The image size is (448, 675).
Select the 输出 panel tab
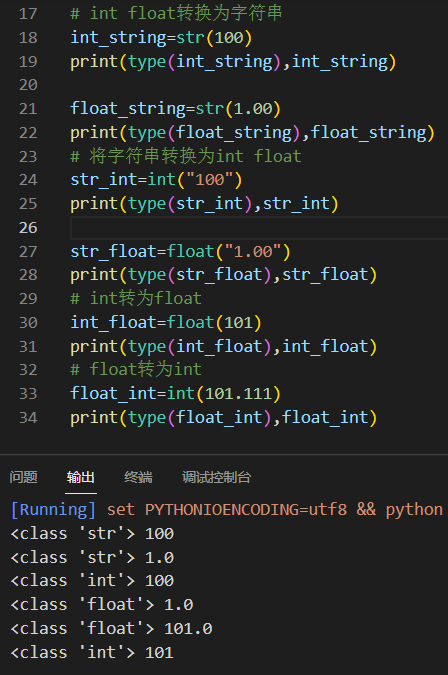coord(80,477)
